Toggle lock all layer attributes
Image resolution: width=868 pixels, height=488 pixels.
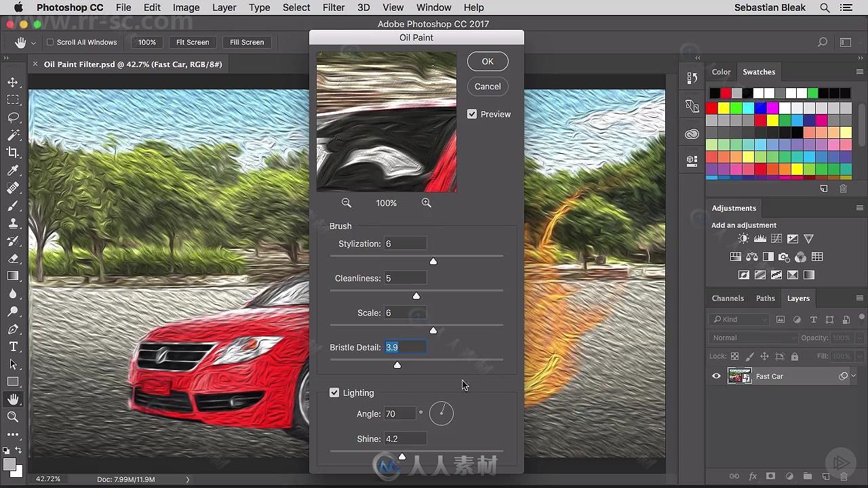point(795,356)
